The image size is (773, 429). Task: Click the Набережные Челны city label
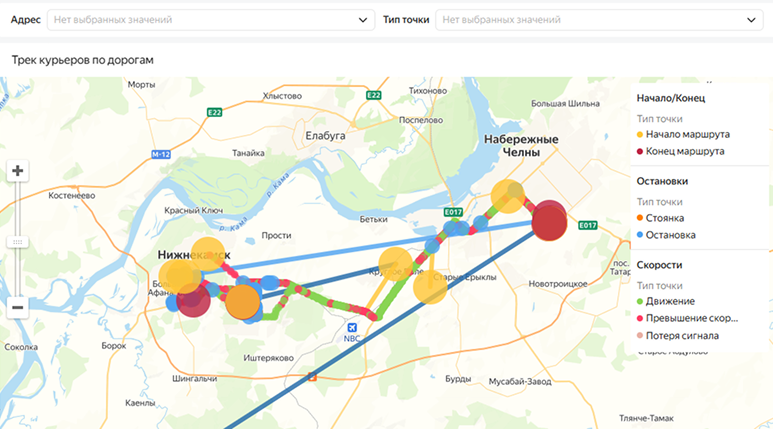521,145
